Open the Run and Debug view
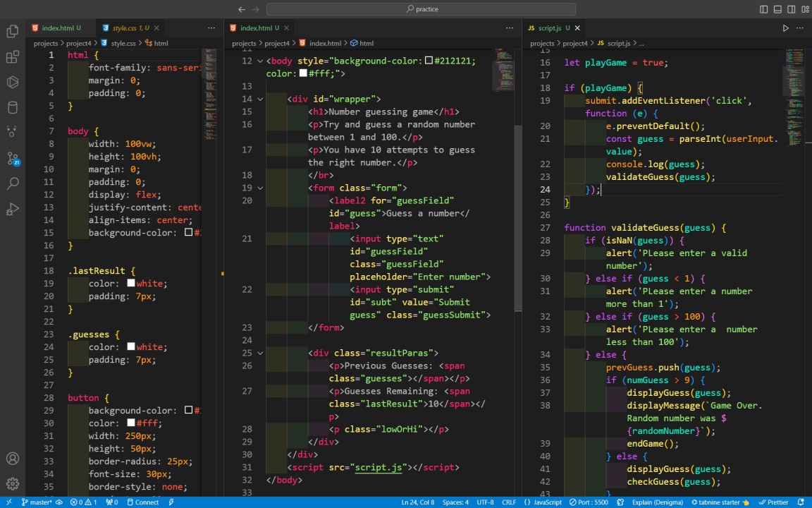The image size is (812, 508). tap(12, 209)
